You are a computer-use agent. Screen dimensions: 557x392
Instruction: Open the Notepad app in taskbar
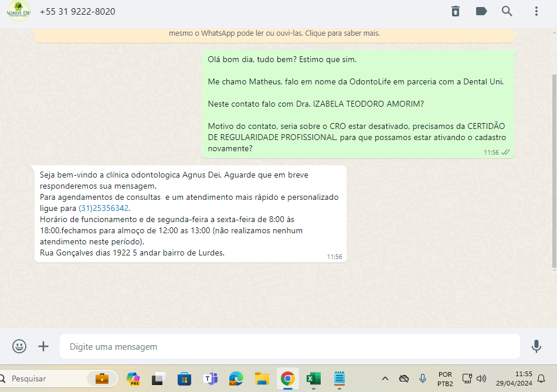(339, 379)
